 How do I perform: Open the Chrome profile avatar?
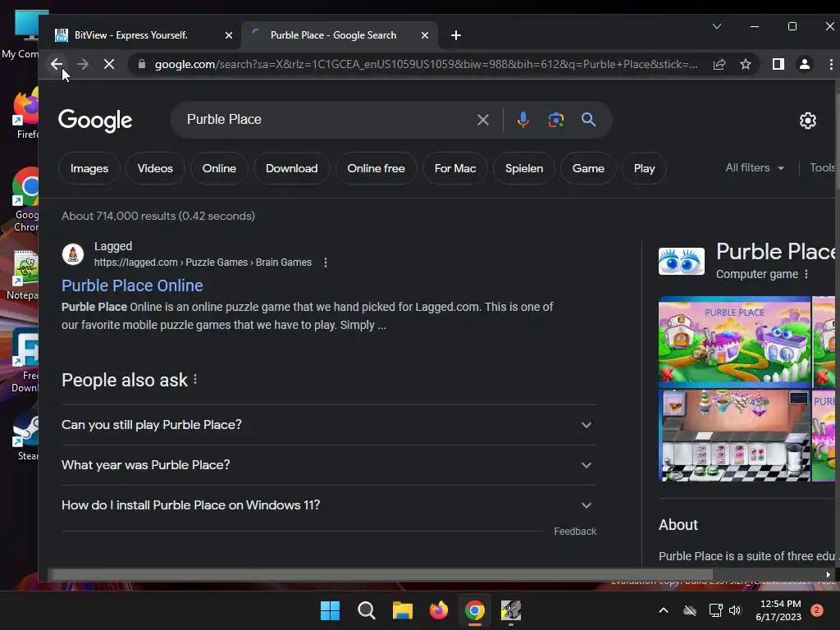804,64
